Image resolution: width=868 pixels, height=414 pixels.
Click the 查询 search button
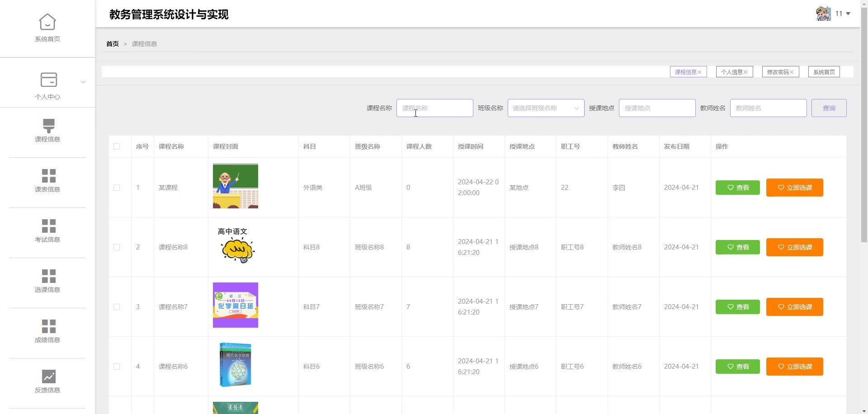pos(829,108)
